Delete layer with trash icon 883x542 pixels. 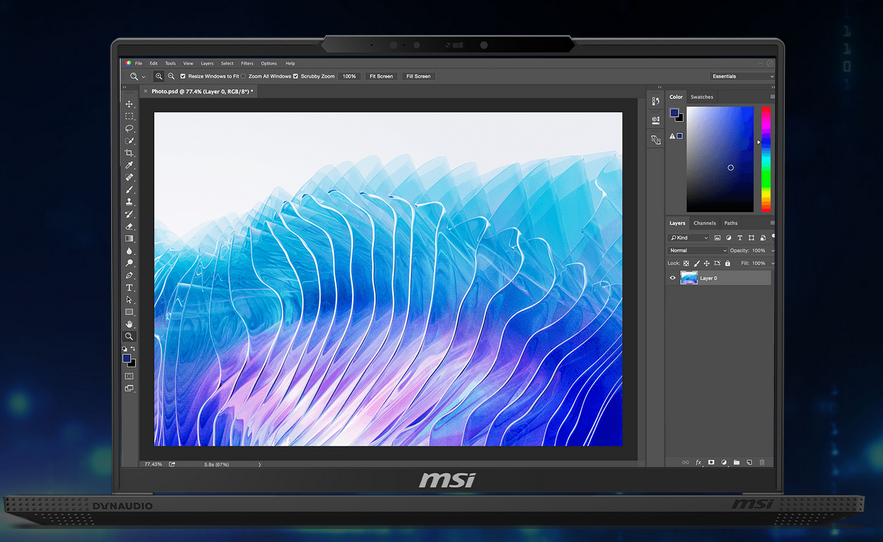tap(762, 463)
